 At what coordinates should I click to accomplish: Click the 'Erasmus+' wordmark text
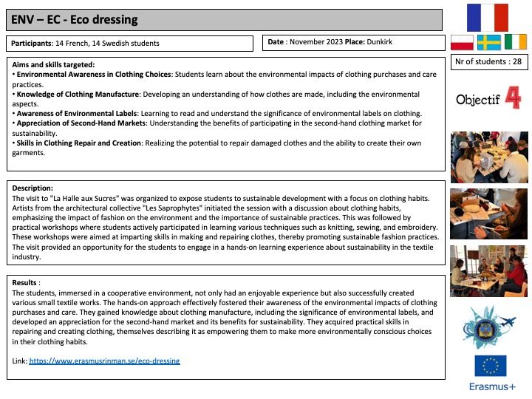(492, 386)
